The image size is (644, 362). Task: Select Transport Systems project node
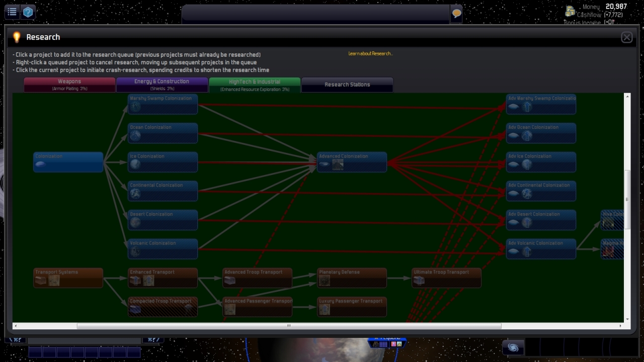tap(68, 278)
